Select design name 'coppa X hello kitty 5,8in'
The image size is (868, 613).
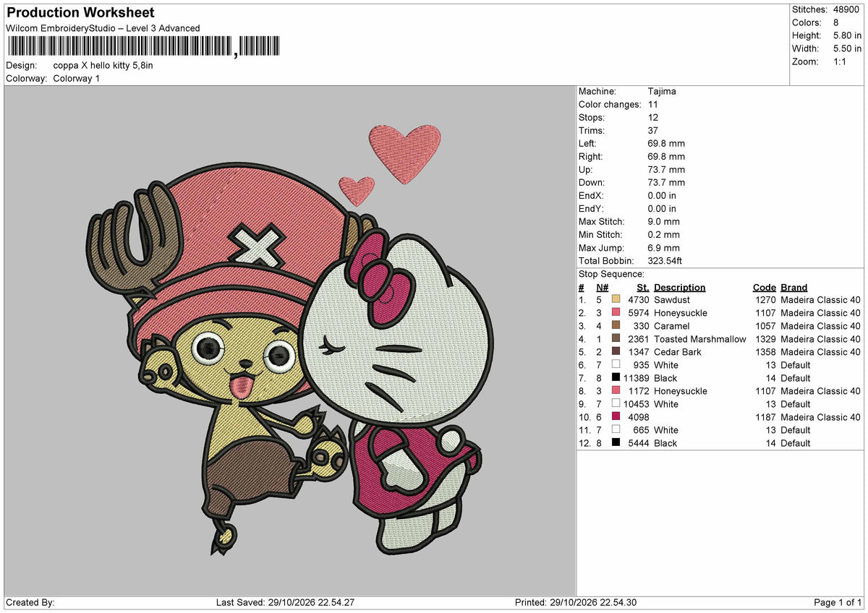[103, 65]
